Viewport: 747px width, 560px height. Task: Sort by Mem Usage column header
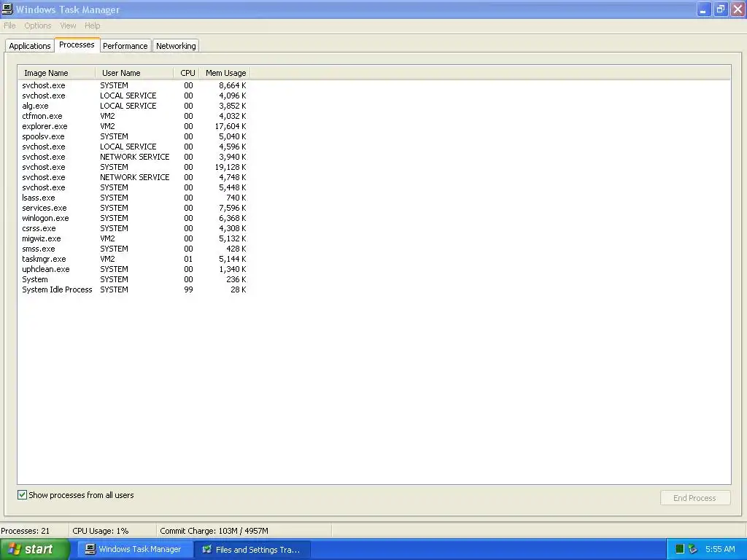[x=225, y=73]
